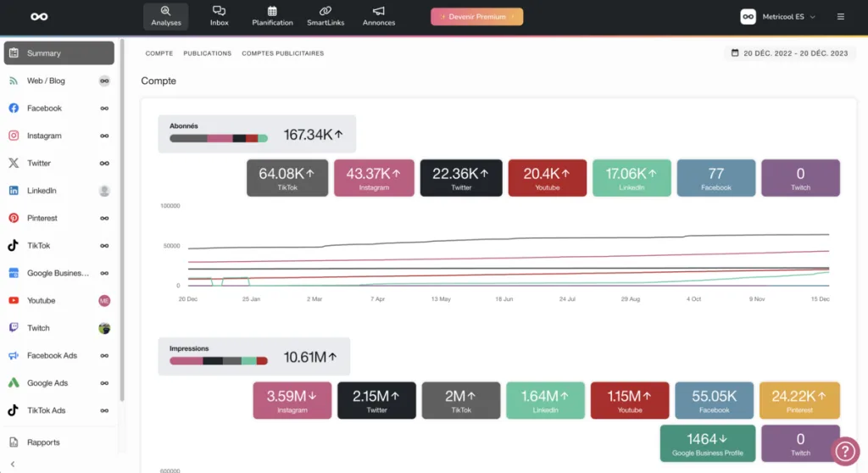
Task: Open the hamburger menu icon
Action: pyautogui.click(x=840, y=17)
